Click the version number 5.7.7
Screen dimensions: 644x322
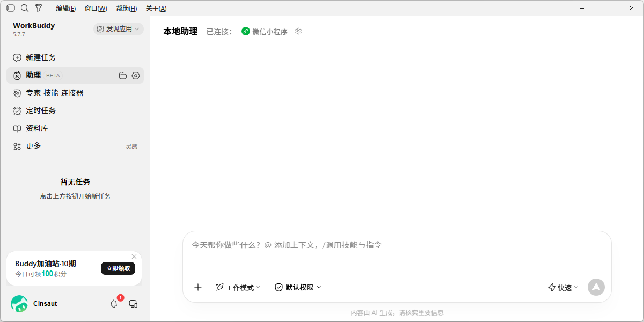pos(19,35)
